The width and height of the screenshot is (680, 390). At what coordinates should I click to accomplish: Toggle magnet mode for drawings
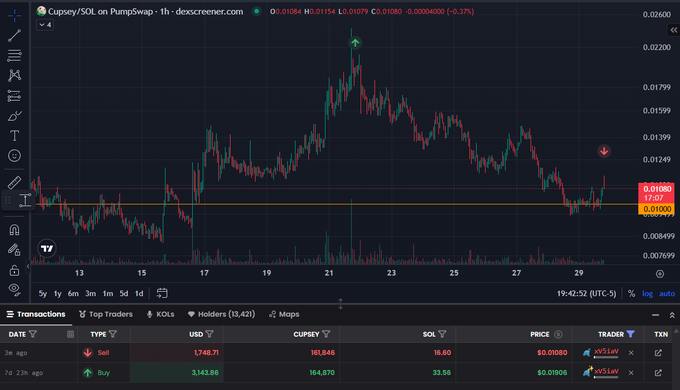click(x=14, y=229)
